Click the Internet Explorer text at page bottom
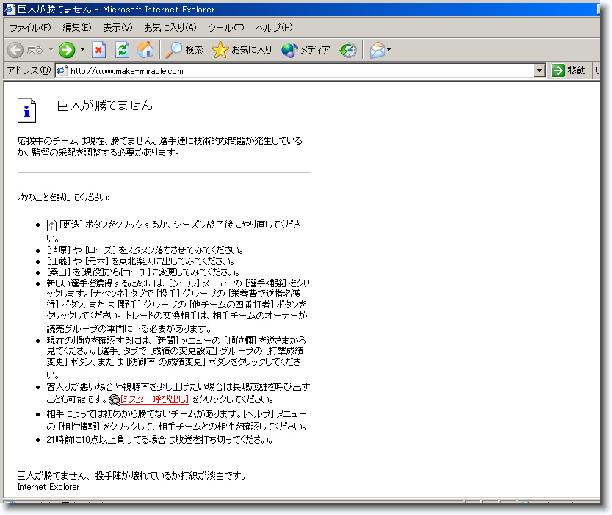 tap(48, 487)
